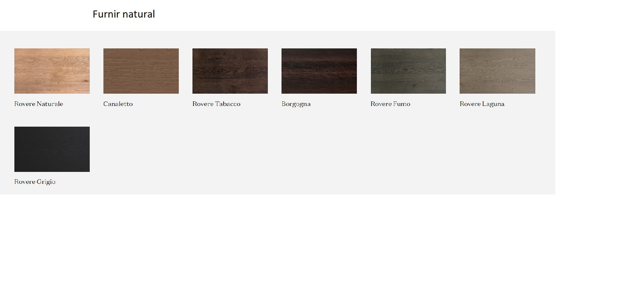Screen dimensions: 644x308
Task: Open the Rovere Tabacco label text
Action: click(x=216, y=104)
